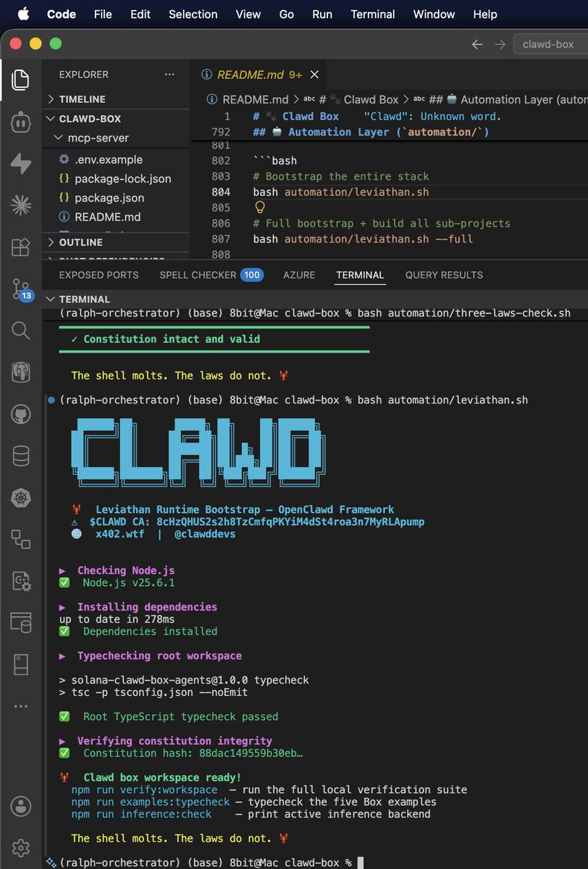Screen dimensions: 588x869
Task: Open the Edit menu
Action: tap(140, 14)
